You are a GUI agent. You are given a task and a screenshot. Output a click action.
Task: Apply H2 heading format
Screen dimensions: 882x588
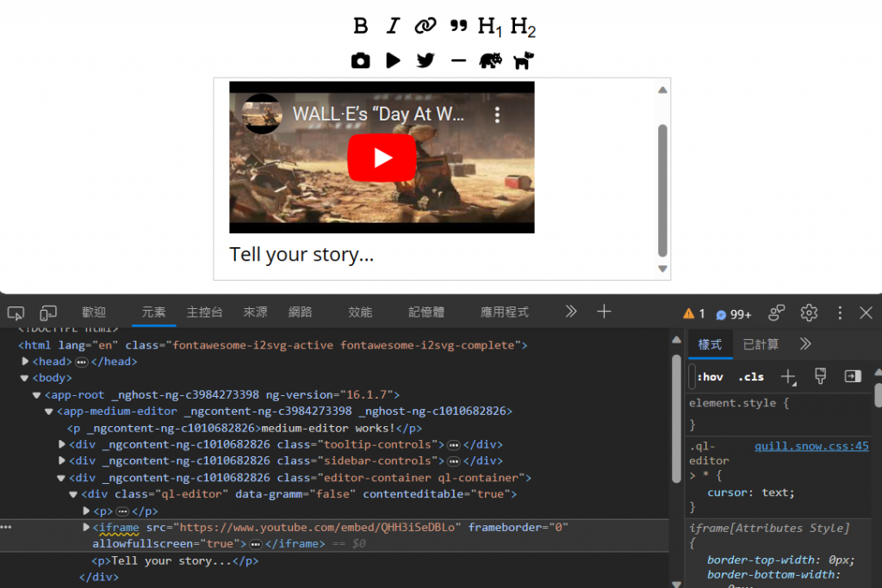click(523, 27)
